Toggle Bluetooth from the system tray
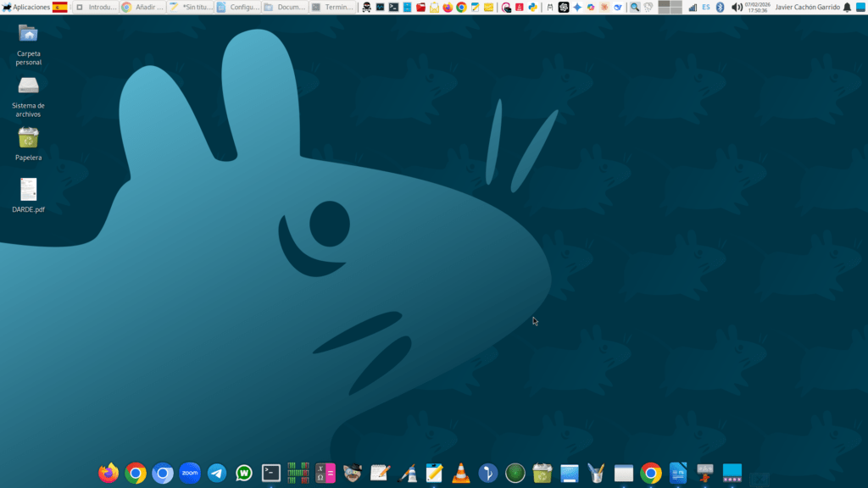The image size is (868, 488). pos(720,7)
